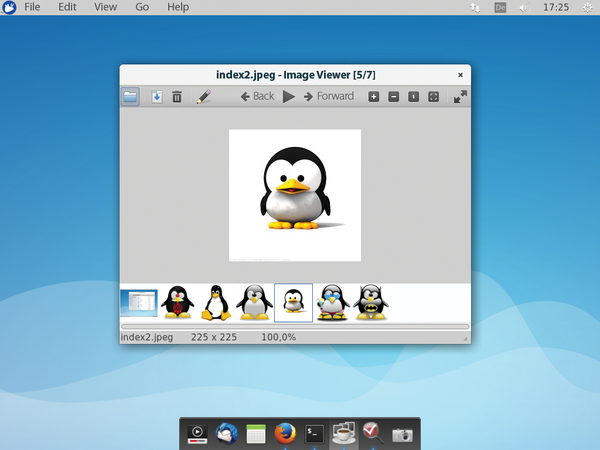Launch the calendar app from dock
Viewport: 600px width, 450px height.
(256, 434)
